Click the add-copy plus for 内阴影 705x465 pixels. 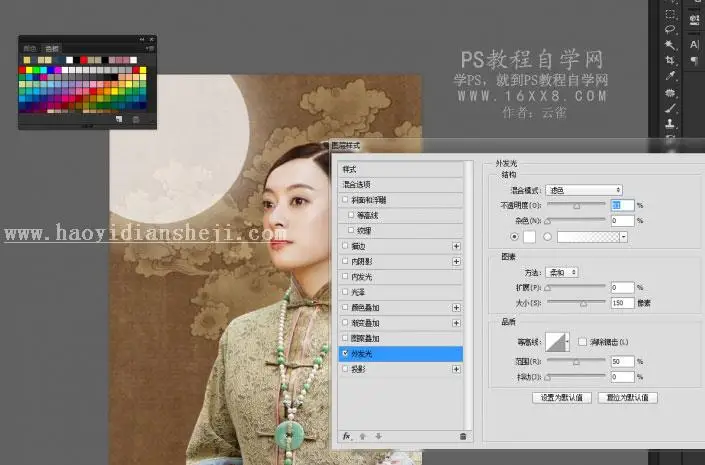click(456, 261)
